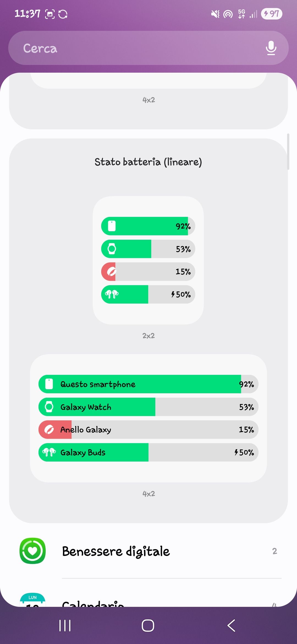Tap the Questo smartphone battery bar

pos(148,384)
